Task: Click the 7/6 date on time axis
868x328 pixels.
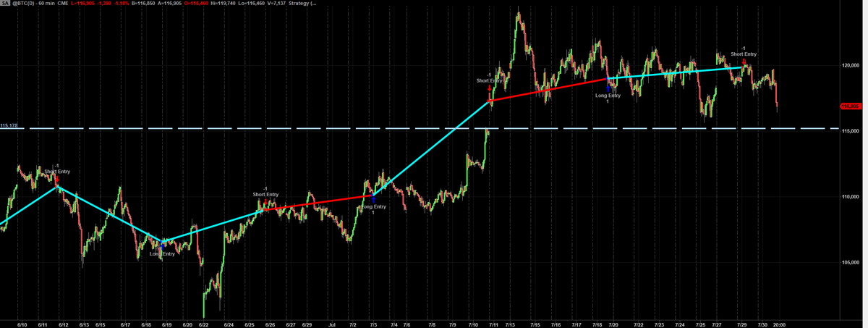Action: (407, 325)
